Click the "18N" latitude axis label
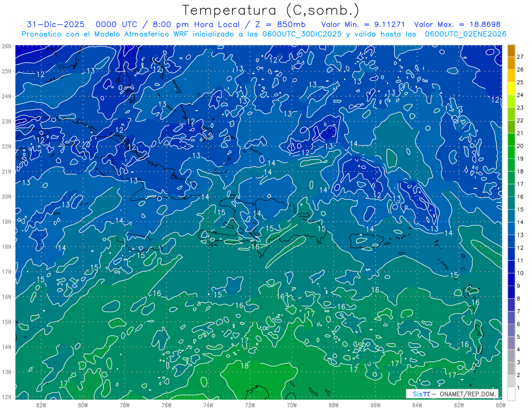Image resolution: width=532 pixels, height=411 pixels. pyautogui.click(x=7, y=247)
